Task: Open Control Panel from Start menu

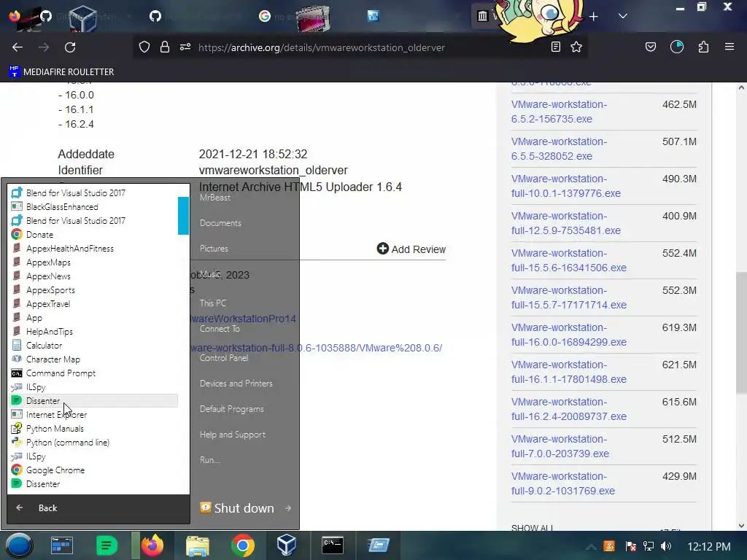Action: [224, 357]
